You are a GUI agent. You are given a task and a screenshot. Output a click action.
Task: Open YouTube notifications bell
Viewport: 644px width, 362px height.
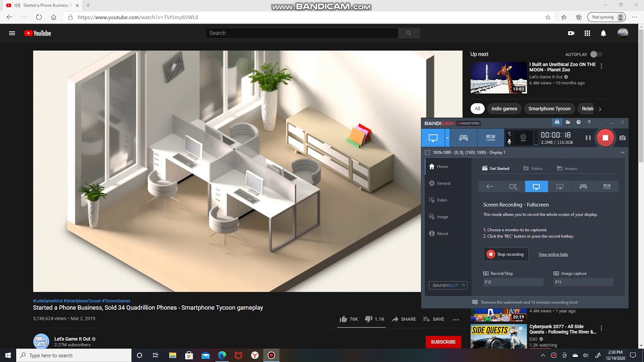[x=603, y=33]
